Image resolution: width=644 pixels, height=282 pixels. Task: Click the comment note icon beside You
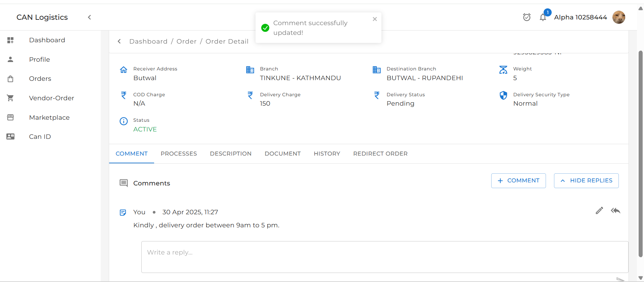[123, 212]
